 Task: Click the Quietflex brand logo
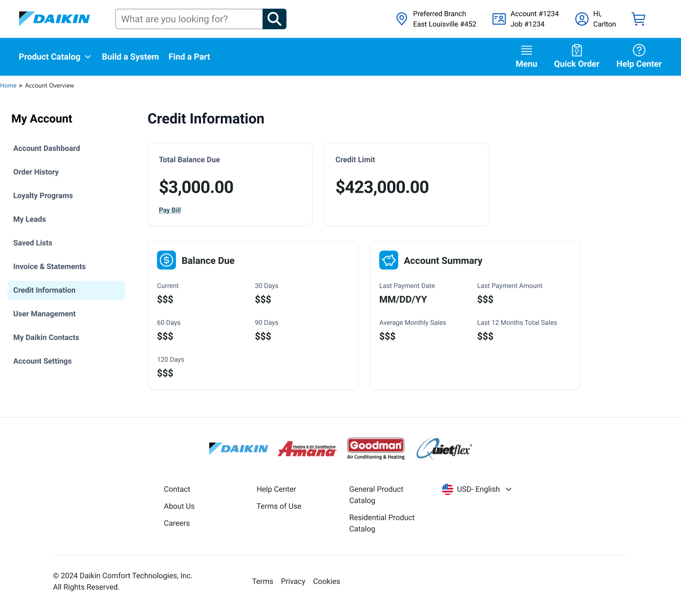coord(444,449)
